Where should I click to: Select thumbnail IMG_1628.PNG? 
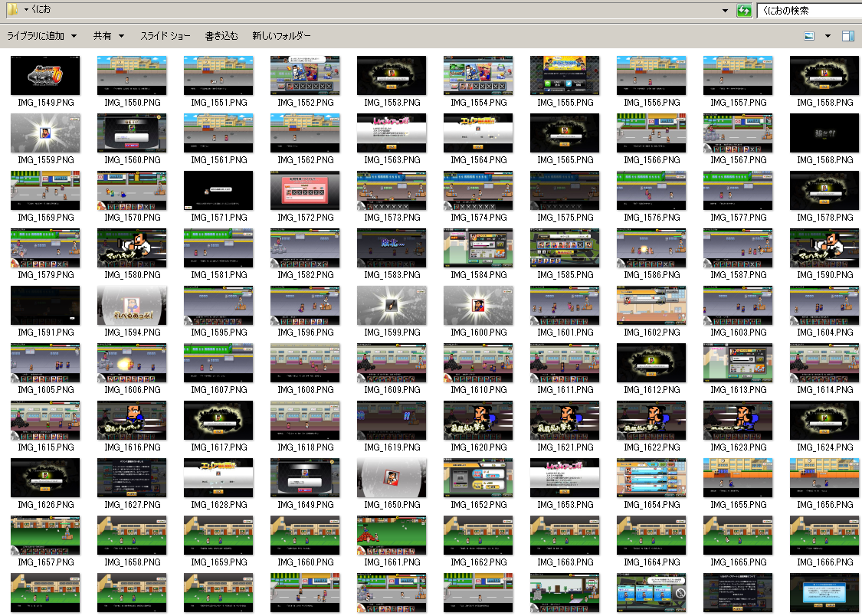[218, 478]
